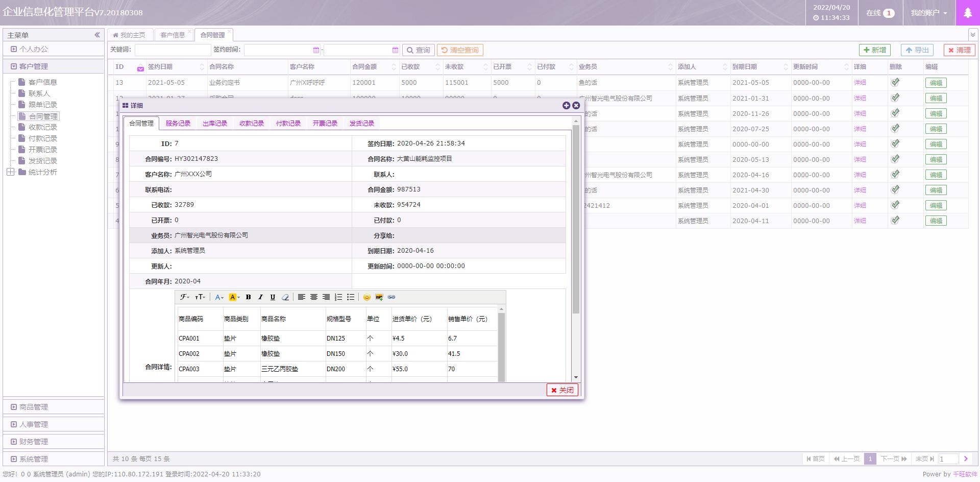Click the insert image icon

click(x=379, y=297)
